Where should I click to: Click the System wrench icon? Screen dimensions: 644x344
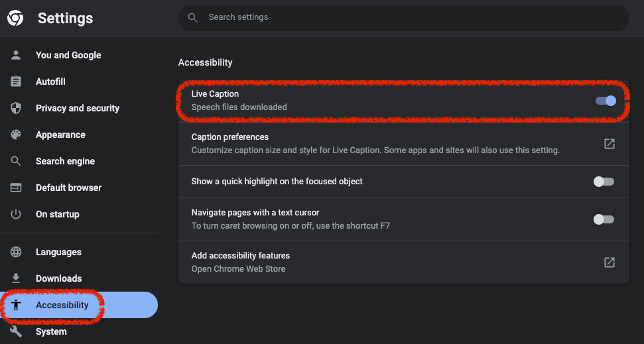click(16, 331)
